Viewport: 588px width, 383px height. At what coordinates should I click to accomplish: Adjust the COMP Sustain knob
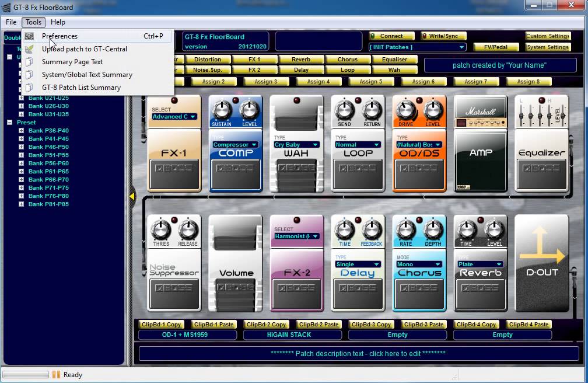[222, 110]
